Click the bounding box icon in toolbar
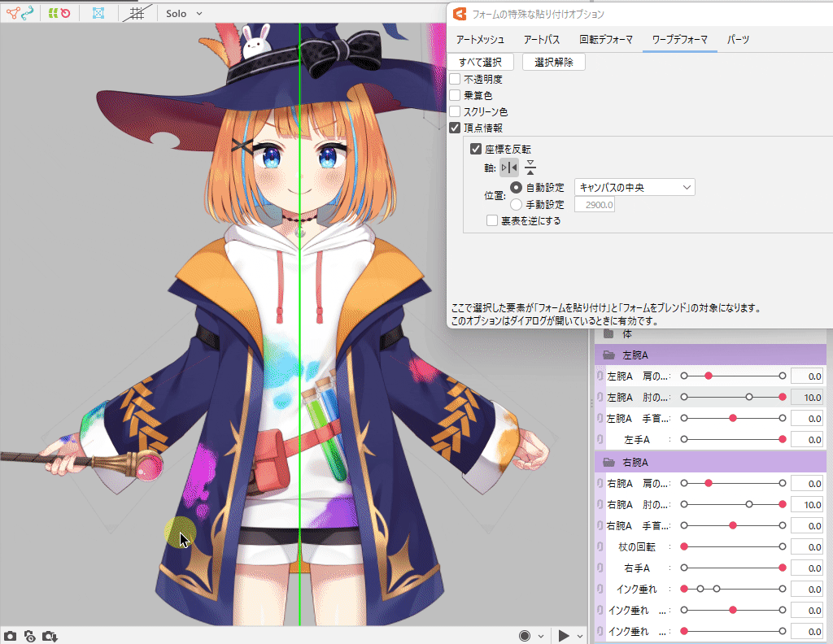The width and height of the screenshot is (833, 644). pyautogui.click(x=98, y=13)
